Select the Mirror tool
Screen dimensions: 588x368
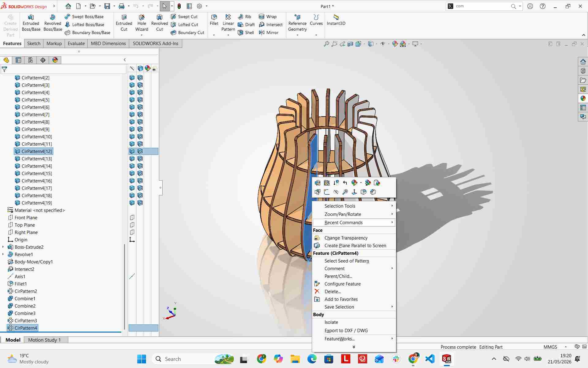point(269,33)
